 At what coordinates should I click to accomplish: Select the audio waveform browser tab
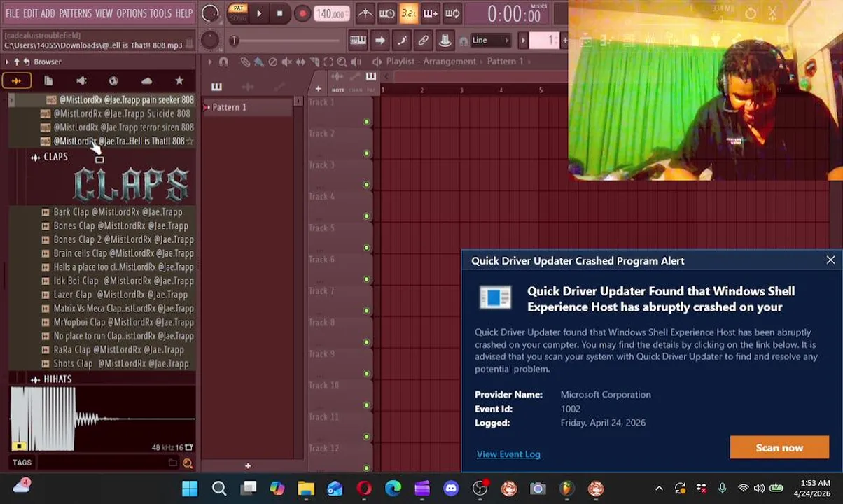pos(16,81)
